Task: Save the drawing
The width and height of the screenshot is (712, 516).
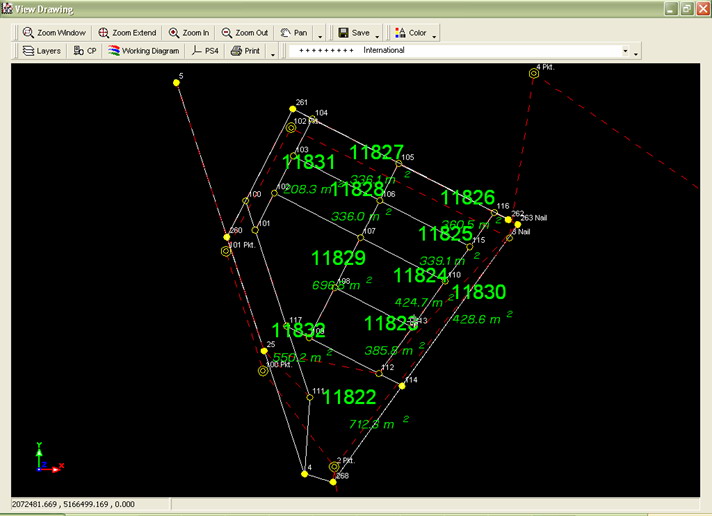Action: (x=353, y=32)
